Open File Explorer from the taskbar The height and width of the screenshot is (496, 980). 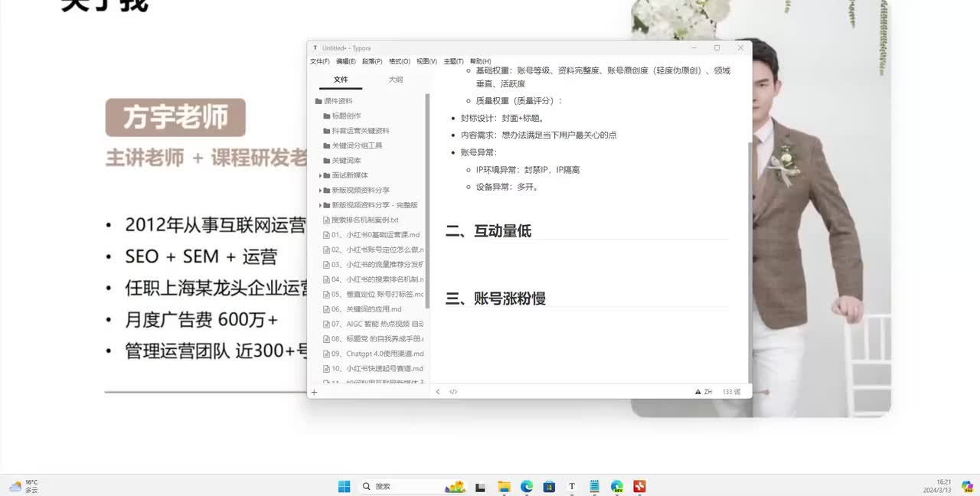pos(504,486)
